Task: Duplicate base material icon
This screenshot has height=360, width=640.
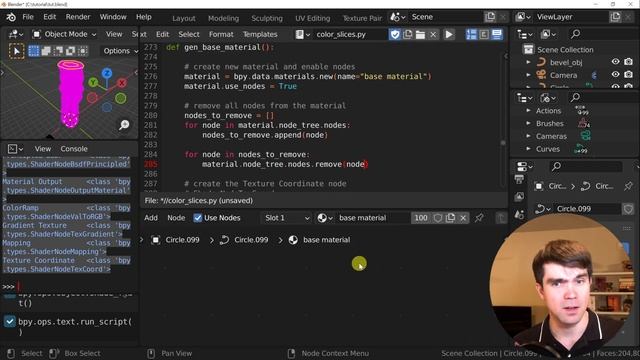Action: [x=450, y=218]
